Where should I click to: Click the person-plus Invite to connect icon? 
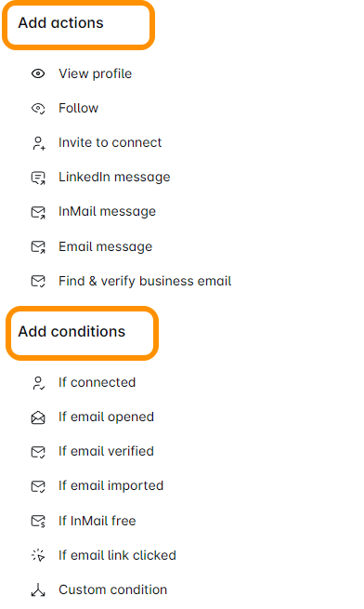click(38, 143)
